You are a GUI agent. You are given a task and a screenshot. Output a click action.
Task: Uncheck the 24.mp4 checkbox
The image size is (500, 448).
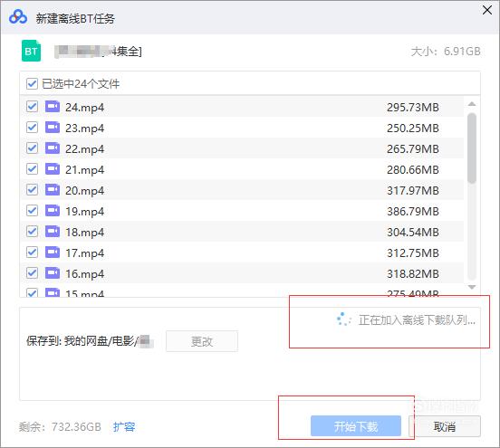[x=32, y=107]
